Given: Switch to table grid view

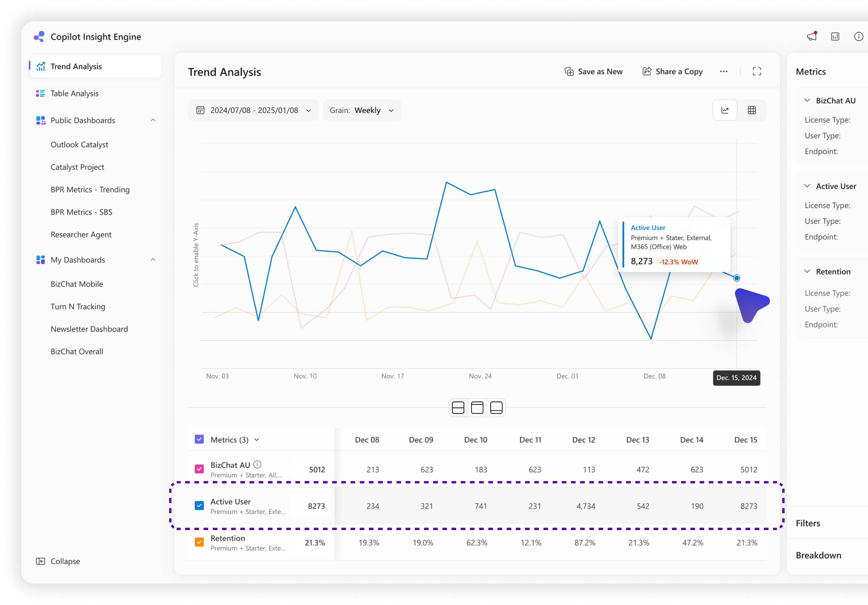Looking at the screenshot, I should click(752, 110).
